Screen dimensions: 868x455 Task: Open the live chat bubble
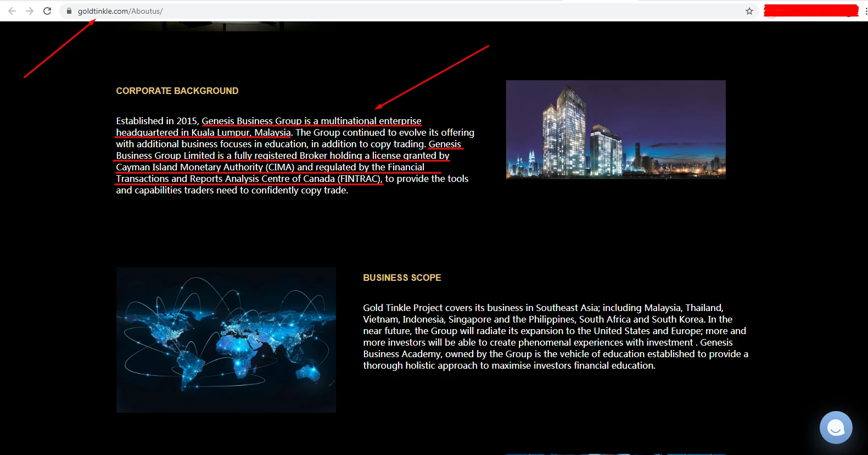pyautogui.click(x=836, y=427)
